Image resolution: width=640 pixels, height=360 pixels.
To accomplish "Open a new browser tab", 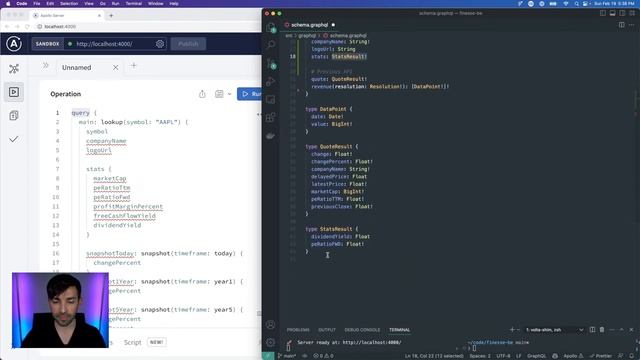I will (x=111, y=16).
